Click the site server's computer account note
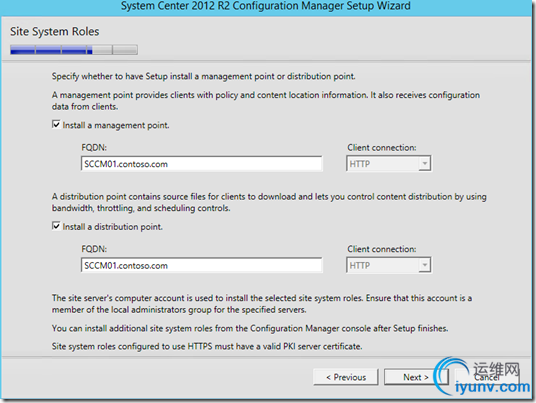Viewport: 536px width, 403px height. (262, 304)
